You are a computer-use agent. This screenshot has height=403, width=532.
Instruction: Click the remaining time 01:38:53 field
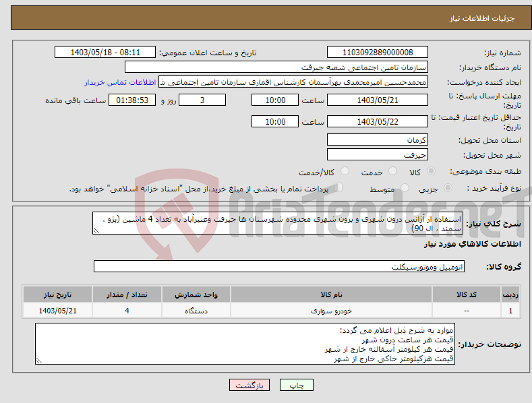point(132,100)
